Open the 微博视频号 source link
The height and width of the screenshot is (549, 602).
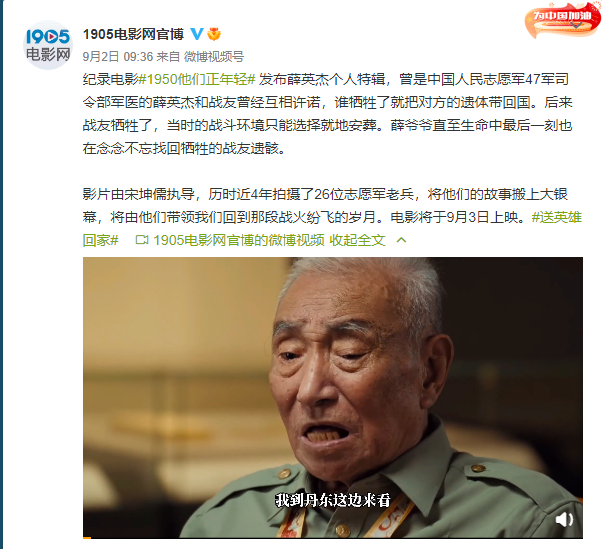click(x=214, y=57)
